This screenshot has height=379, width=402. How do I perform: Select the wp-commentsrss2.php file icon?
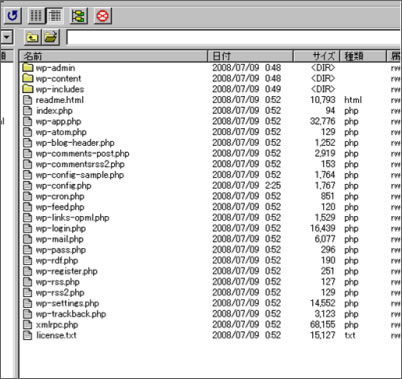coord(28,164)
